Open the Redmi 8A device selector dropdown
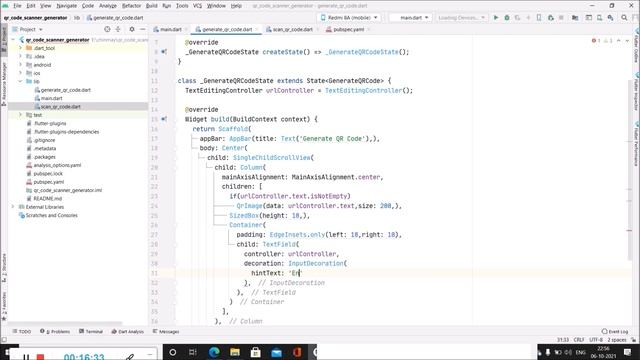Screen dimensions: 640x360 coord(349,18)
